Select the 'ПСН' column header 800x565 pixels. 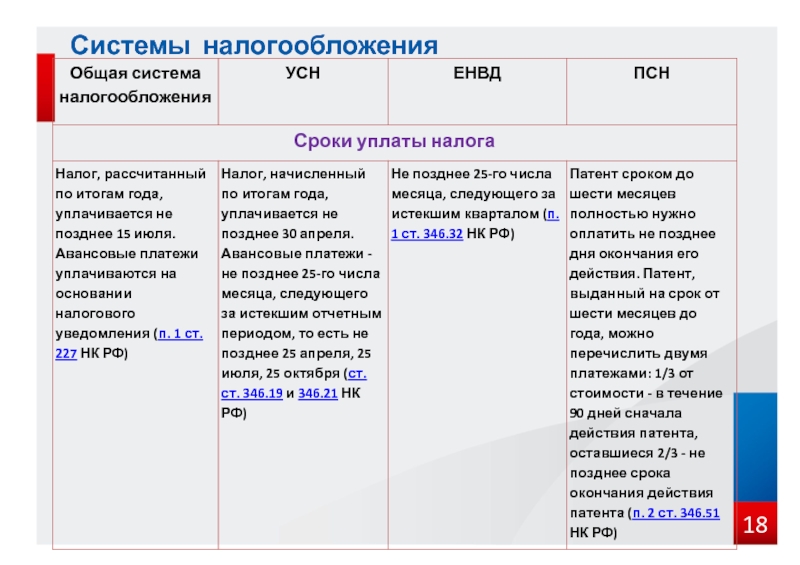(x=652, y=91)
